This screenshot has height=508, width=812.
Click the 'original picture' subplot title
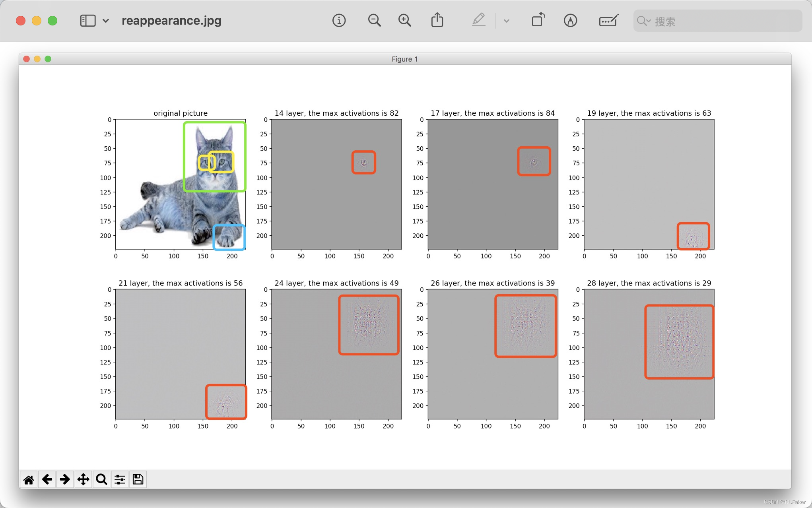point(181,113)
